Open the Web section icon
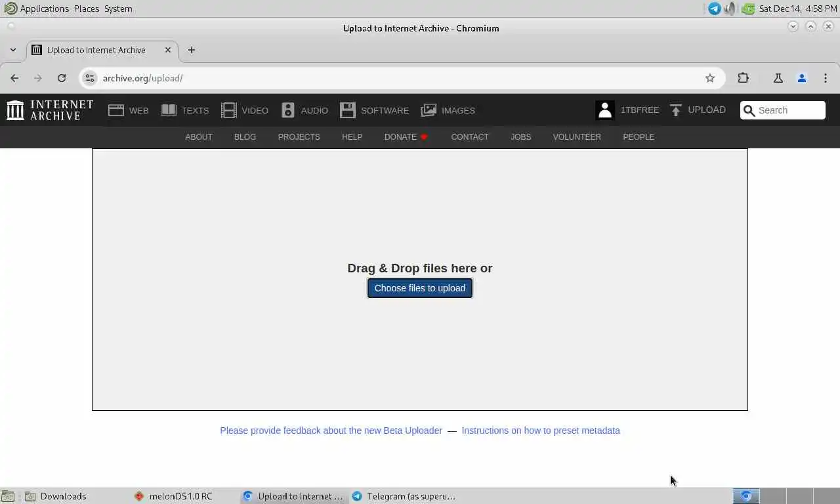The image size is (840, 504). (116, 110)
